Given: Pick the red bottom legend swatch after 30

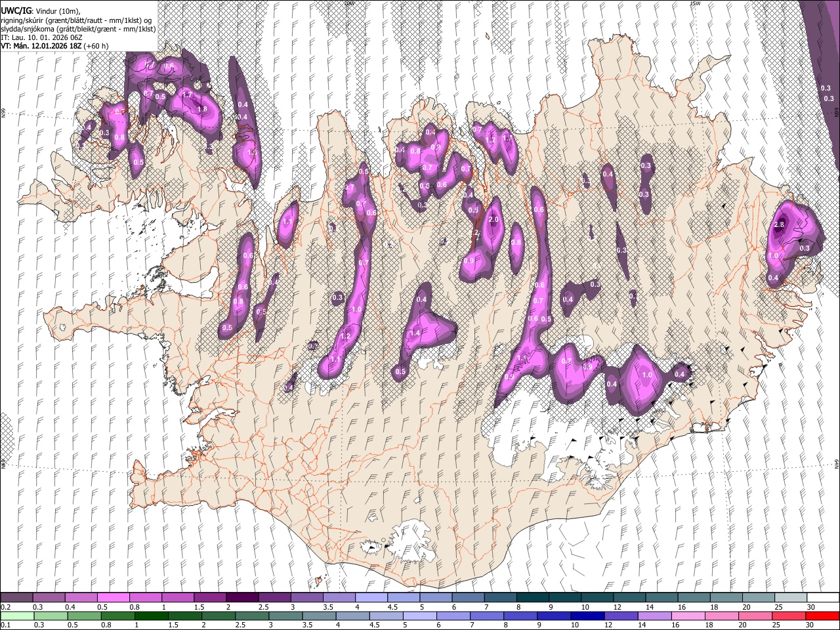Looking at the screenshot, I should 823,616.
